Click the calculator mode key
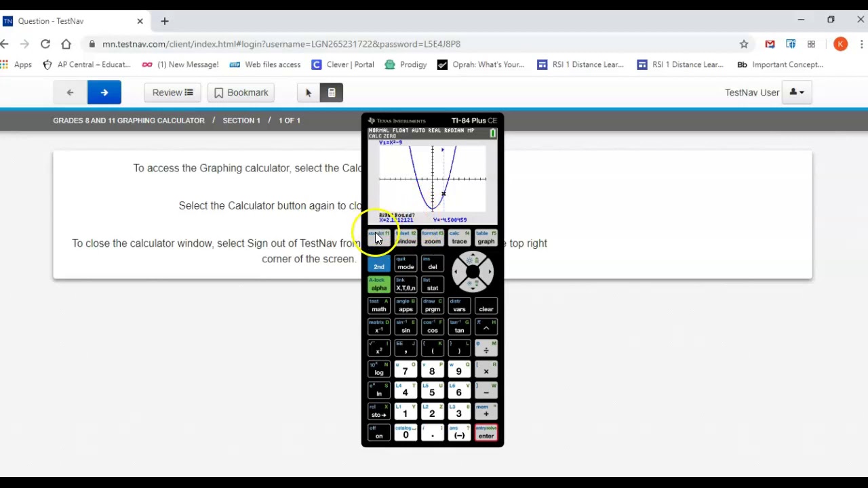This screenshot has height=488, width=868. pyautogui.click(x=406, y=264)
